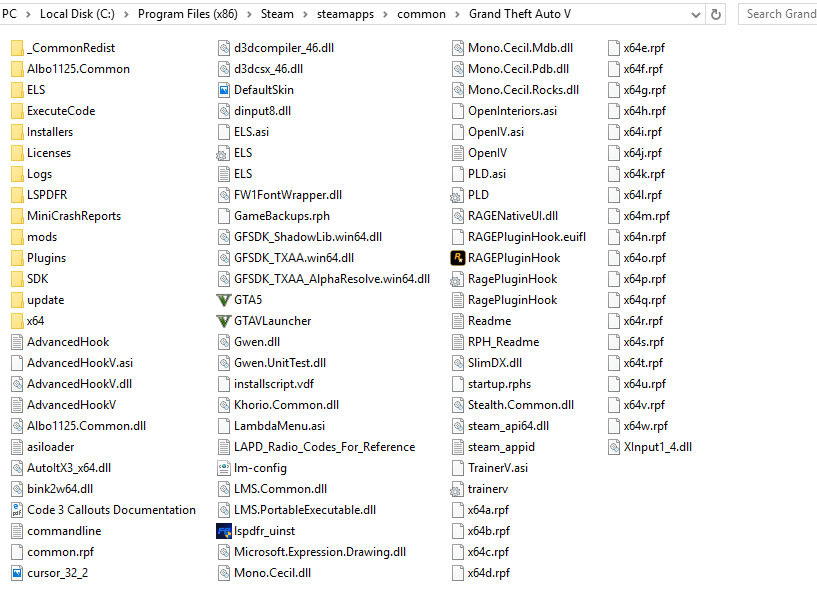Screen dimensions: 817x596
Task: Click the Plugins folder icon
Action: [17, 258]
